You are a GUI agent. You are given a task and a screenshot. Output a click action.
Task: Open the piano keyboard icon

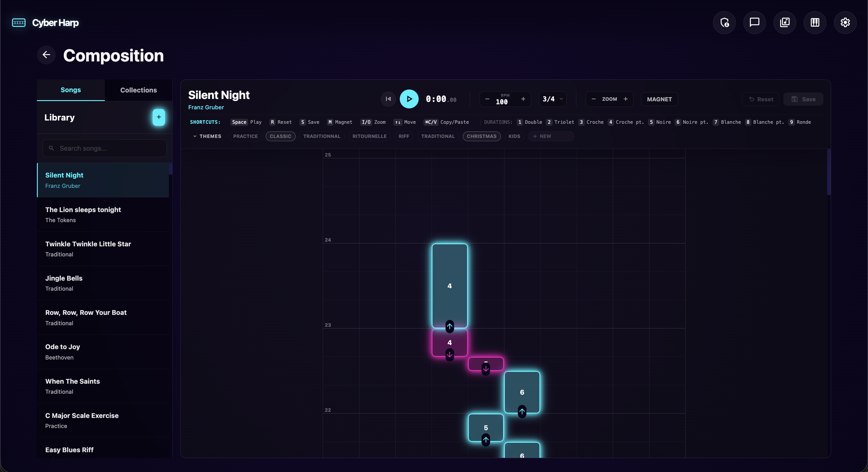815,22
